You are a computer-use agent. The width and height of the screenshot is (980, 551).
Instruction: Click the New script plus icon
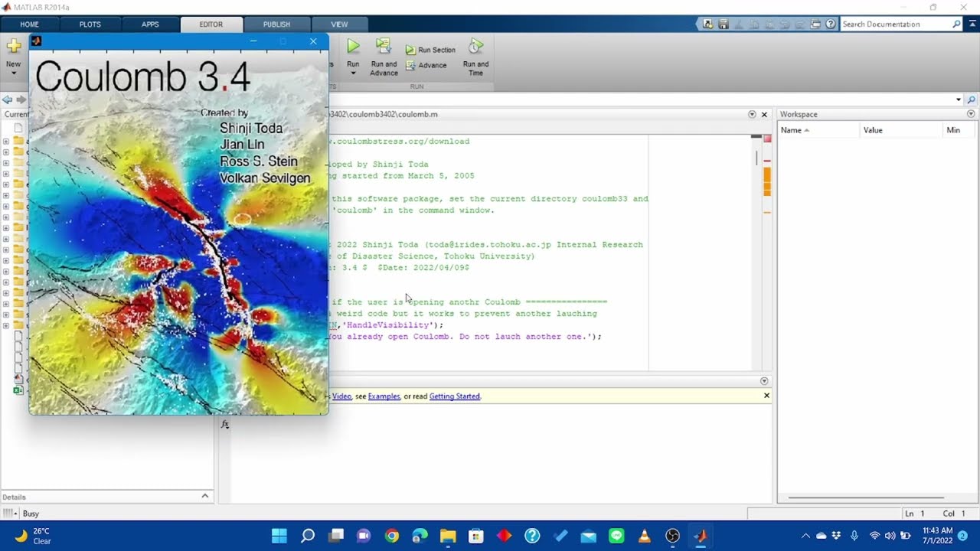click(x=13, y=47)
